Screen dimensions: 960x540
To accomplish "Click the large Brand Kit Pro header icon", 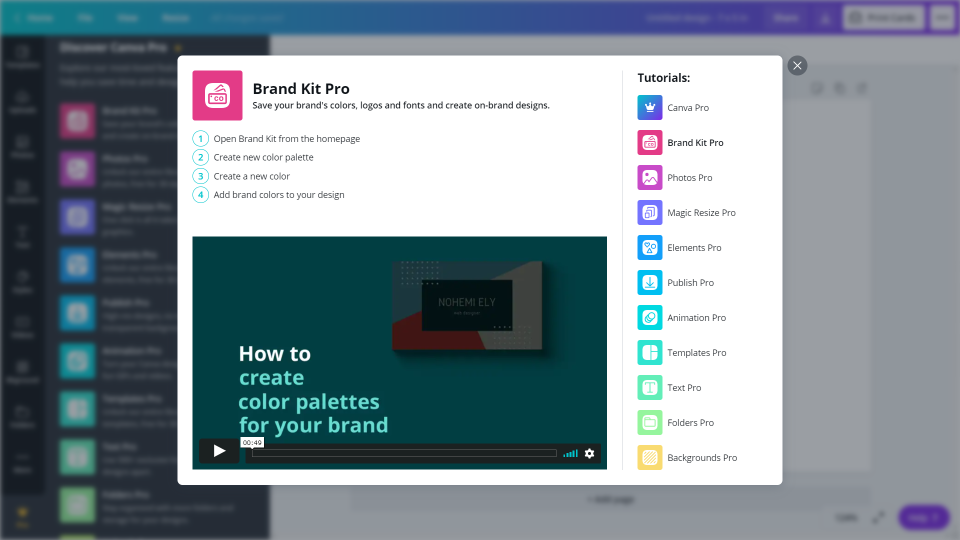I will 217,96.
